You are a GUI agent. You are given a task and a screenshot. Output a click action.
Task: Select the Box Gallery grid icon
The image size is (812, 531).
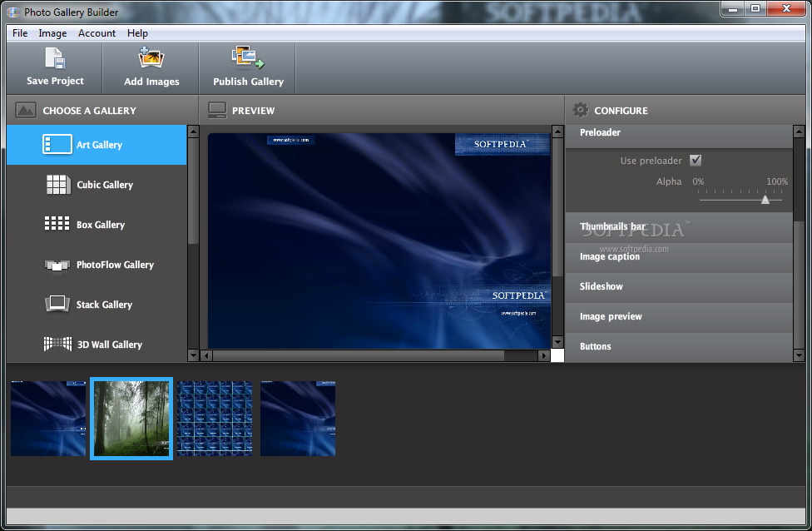tap(57, 224)
